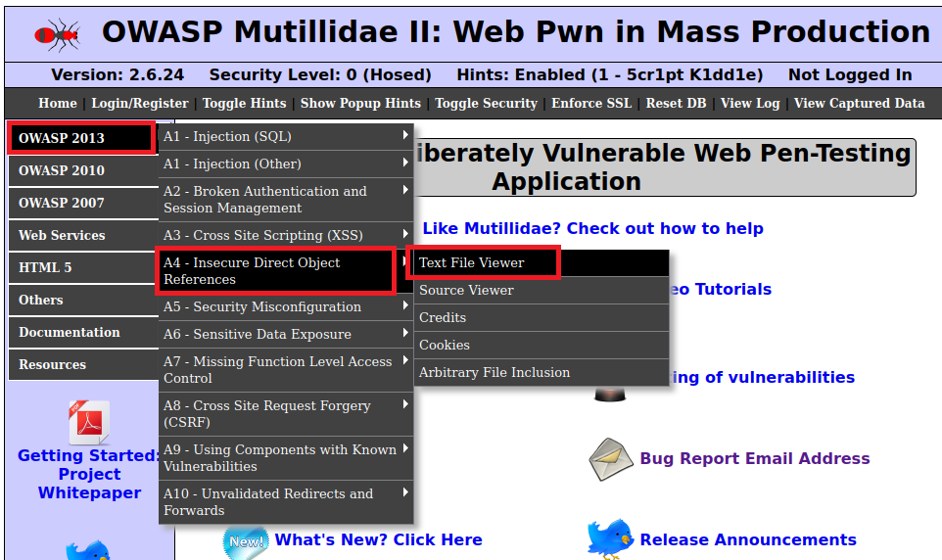Expand A5 - Security Misconfiguration submenu arrow
942x560 pixels.
pyautogui.click(x=405, y=305)
